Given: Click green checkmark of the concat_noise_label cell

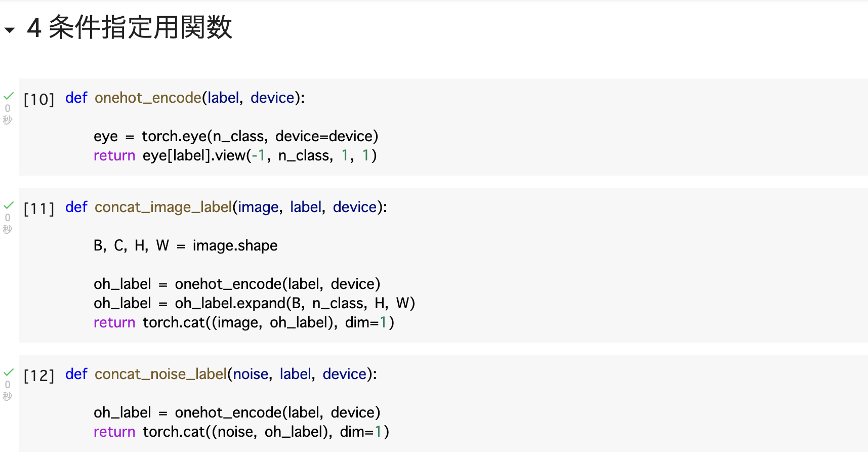Looking at the screenshot, I should pos(9,371).
